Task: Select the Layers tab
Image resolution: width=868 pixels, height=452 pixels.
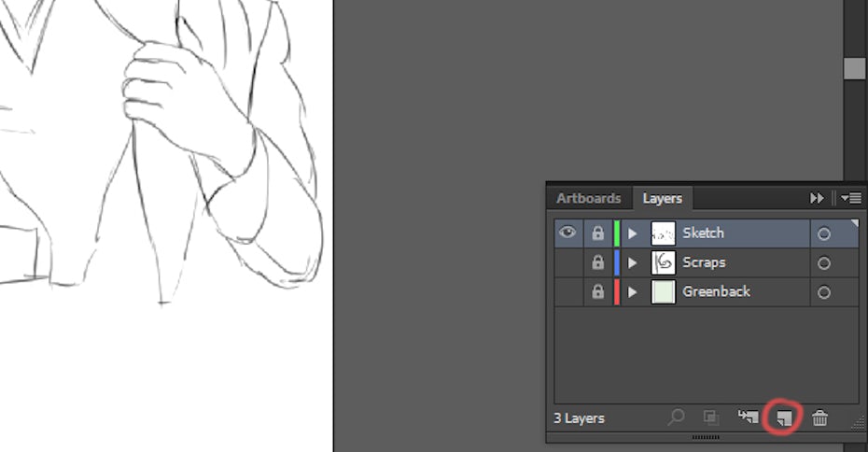Action: pos(662,198)
